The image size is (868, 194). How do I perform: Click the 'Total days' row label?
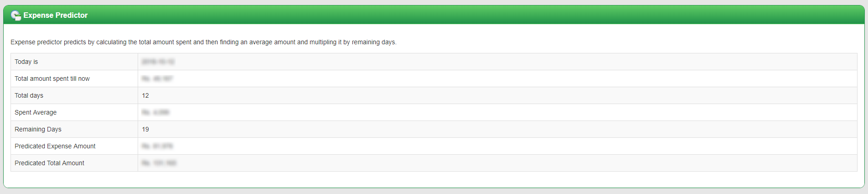tap(29, 95)
